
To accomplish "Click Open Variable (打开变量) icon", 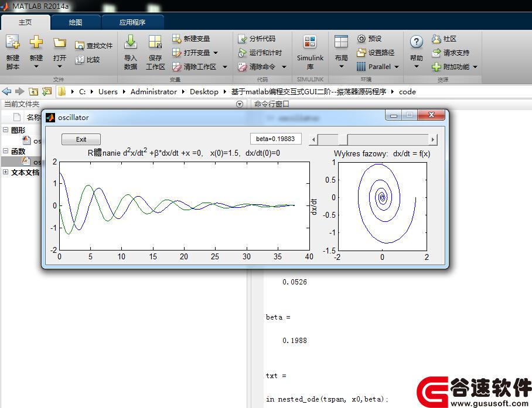I will click(x=176, y=53).
